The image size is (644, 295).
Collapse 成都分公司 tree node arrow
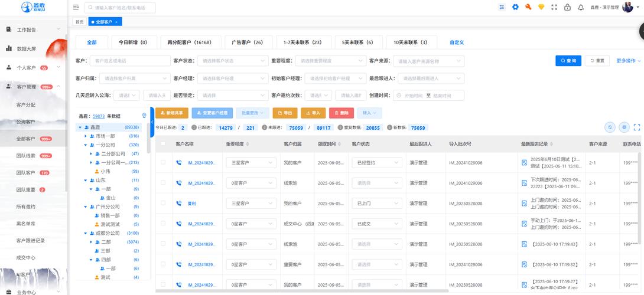(86, 233)
